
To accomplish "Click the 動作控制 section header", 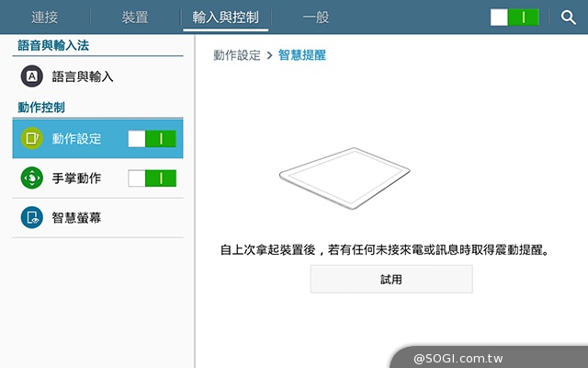I will tap(41, 108).
